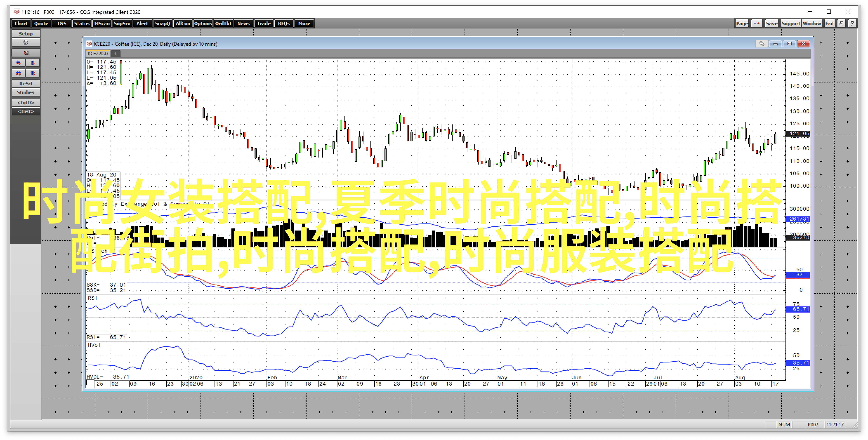Open the Page menu button
The image size is (868, 440).
coord(742,23)
